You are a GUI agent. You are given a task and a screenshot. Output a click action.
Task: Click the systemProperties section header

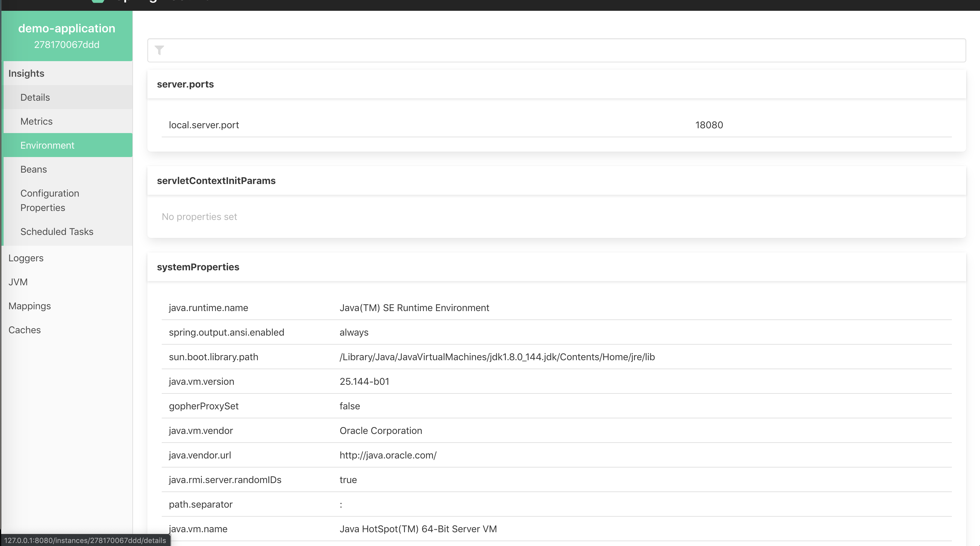pyautogui.click(x=198, y=267)
